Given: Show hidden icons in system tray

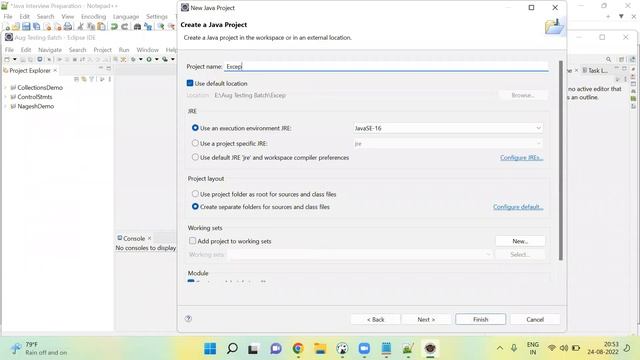Looking at the screenshot, I should 500,348.
